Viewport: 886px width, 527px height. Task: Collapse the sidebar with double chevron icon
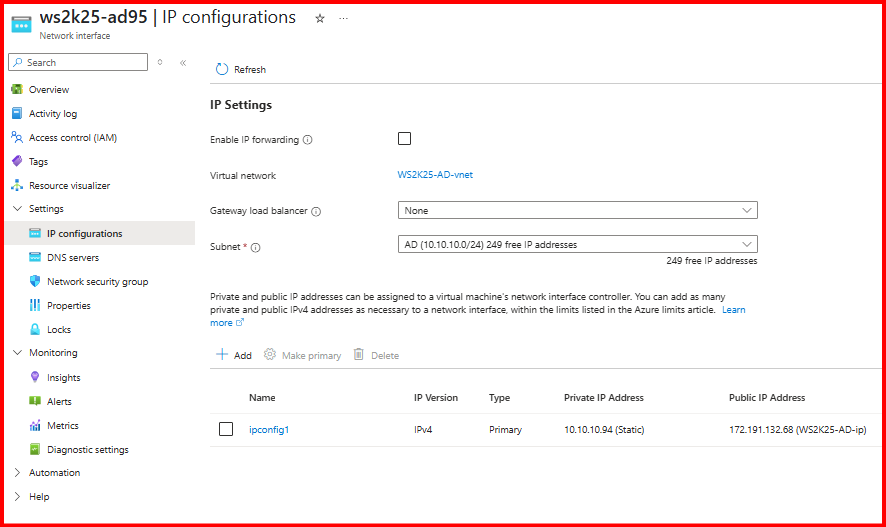(x=183, y=63)
